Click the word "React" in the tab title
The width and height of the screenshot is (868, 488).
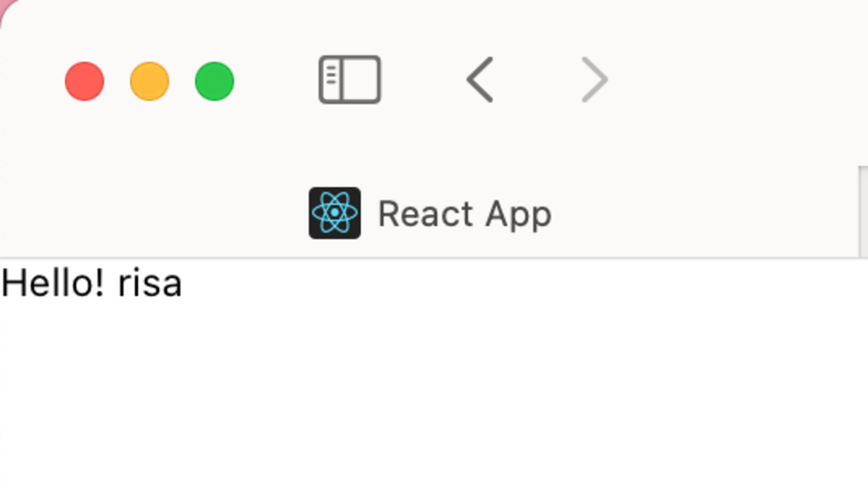click(x=426, y=215)
